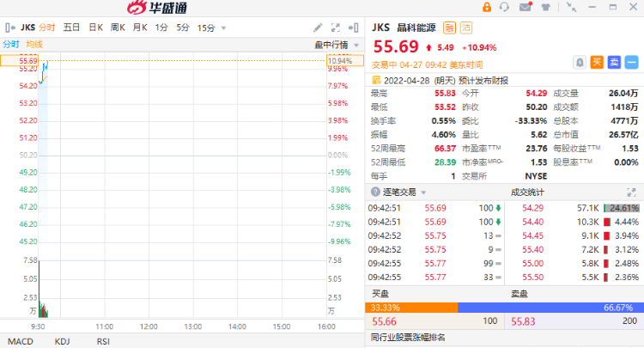
Task: Click the blue 卖 sell button
Action: click(x=614, y=62)
